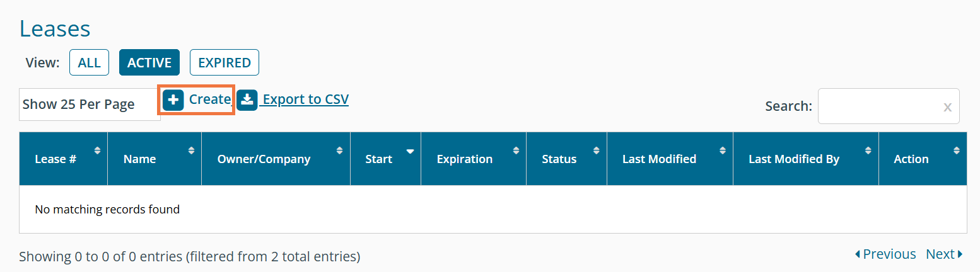Click the plus icon beside Create

click(173, 100)
